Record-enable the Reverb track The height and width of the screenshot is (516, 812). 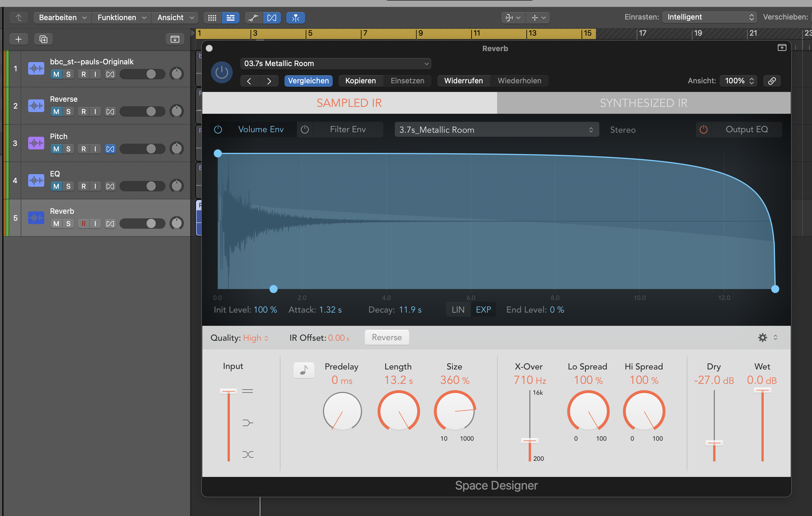84,224
